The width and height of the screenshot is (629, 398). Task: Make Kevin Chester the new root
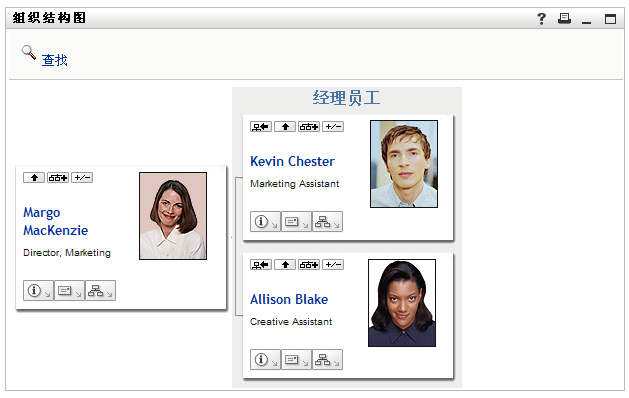(261, 127)
